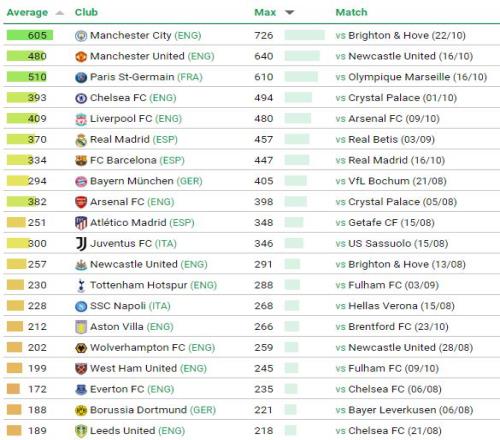Click the Manchester City club crest icon

pyautogui.click(x=81, y=36)
